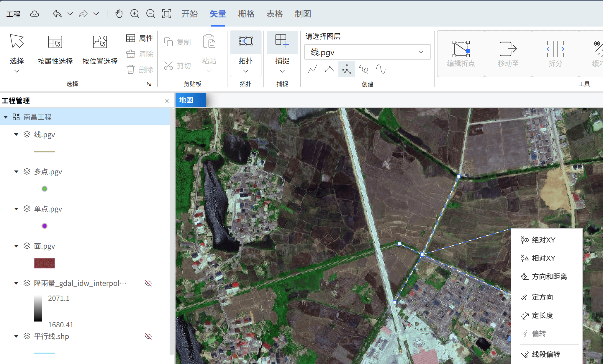Select the polyline creation tool icon
Screen dimensions: 603x364
[x=312, y=69]
